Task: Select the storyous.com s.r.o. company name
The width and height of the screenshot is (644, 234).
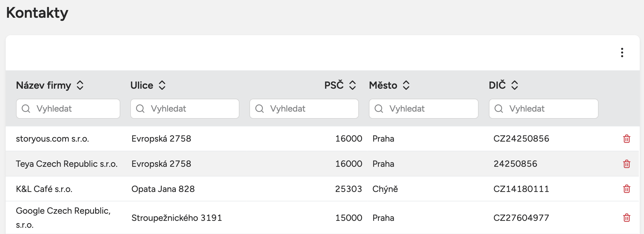Action: tap(53, 139)
